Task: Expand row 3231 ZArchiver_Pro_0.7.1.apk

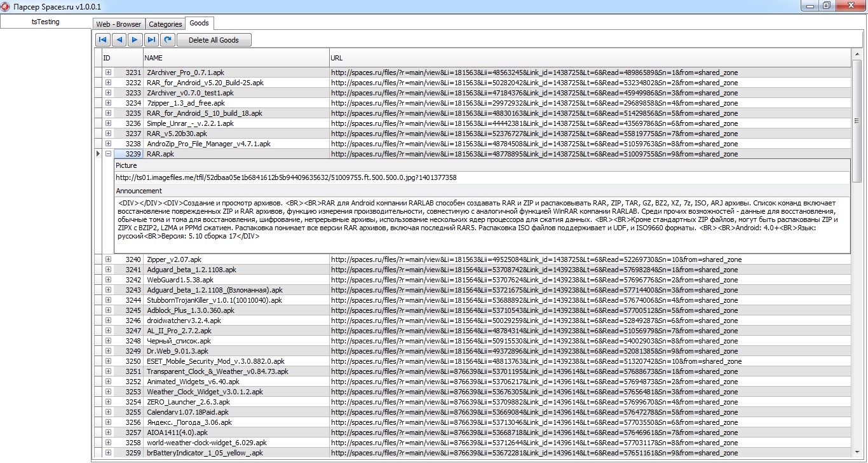Action: tap(108, 73)
